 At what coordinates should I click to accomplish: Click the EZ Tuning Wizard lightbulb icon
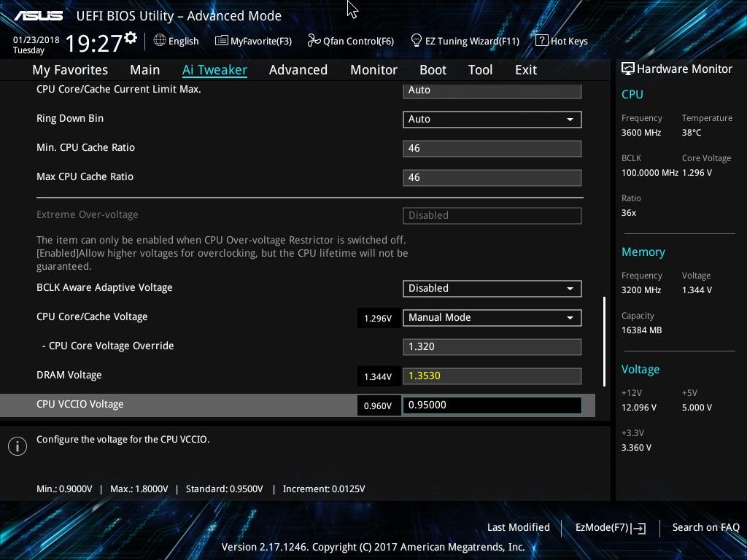416,41
